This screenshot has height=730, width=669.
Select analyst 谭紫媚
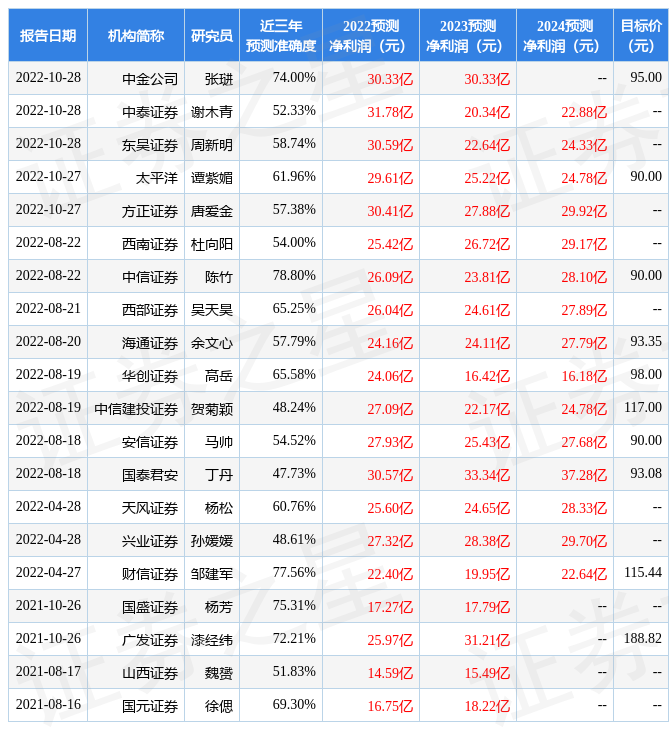coord(212,178)
